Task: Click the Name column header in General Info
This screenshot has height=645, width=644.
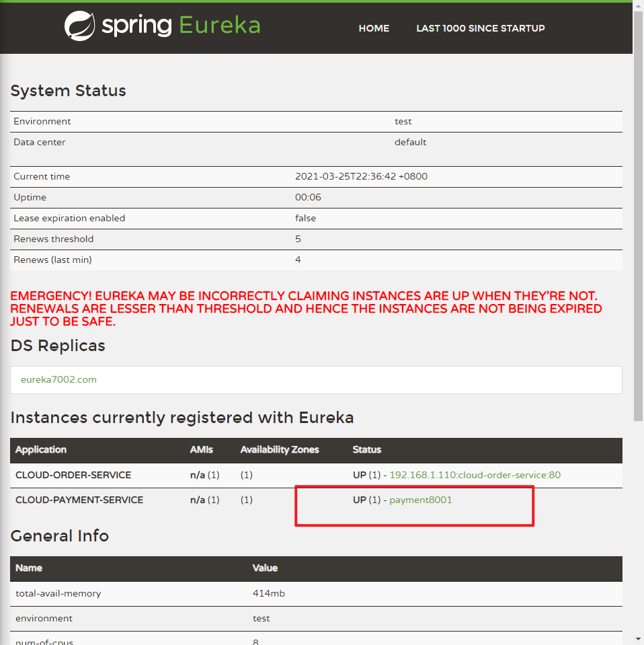Action: pos(29,568)
